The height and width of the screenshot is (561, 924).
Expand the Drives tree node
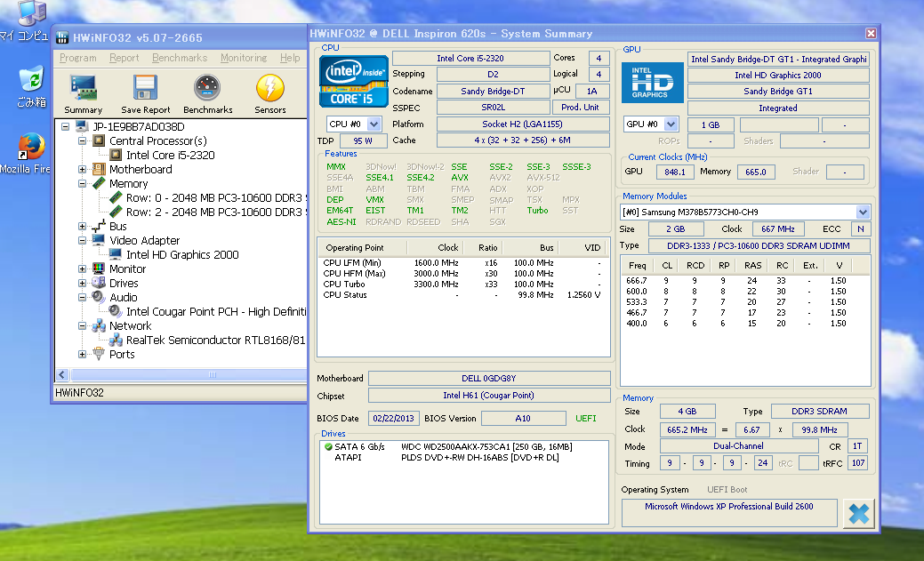tap(83, 283)
